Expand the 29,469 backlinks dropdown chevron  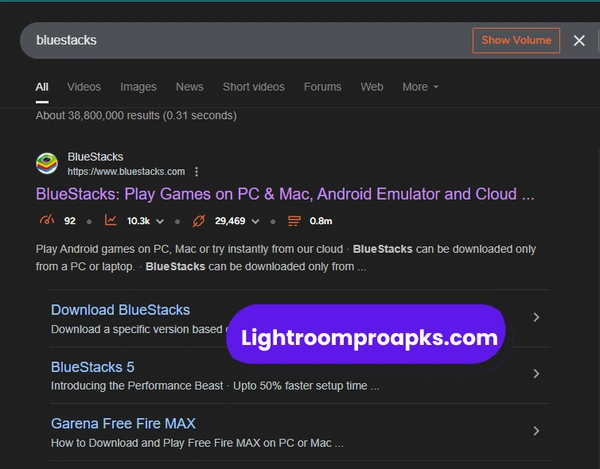(x=255, y=221)
